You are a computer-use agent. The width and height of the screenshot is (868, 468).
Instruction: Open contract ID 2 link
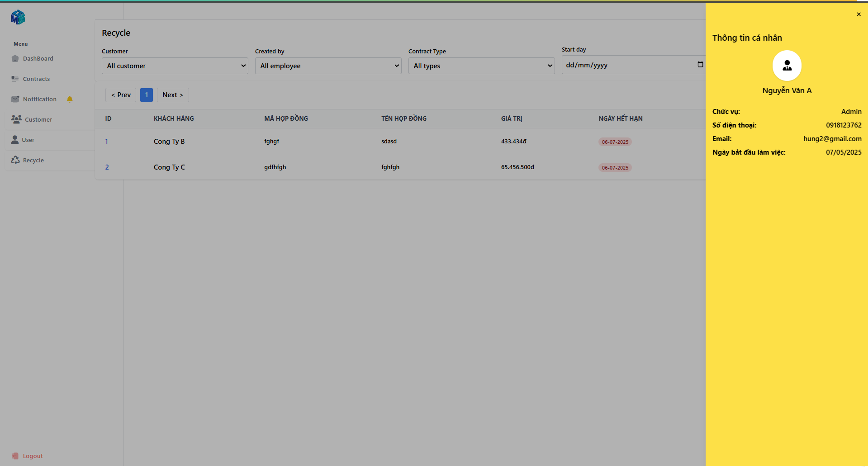[x=107, y=167]
